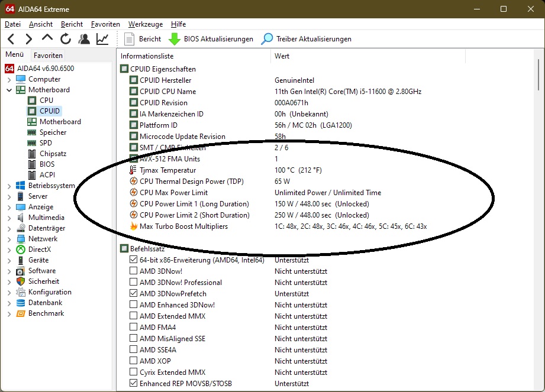Go forward with the right arrow icon
The width and height of the screenshot is (545, 392).
click(x=29, y=39)
